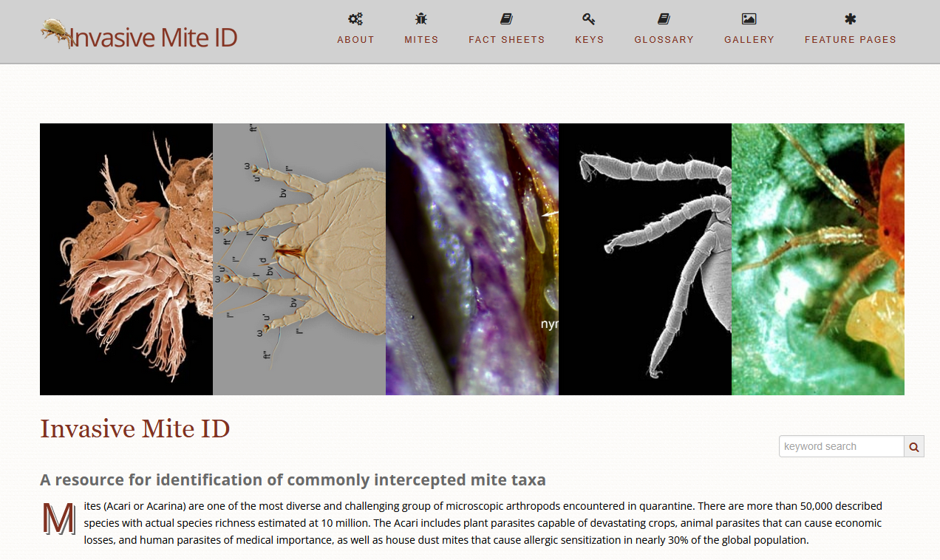Screen dimensions: 940x560
Task: Click the red mite on green leaf image
Action: (817, 258)
